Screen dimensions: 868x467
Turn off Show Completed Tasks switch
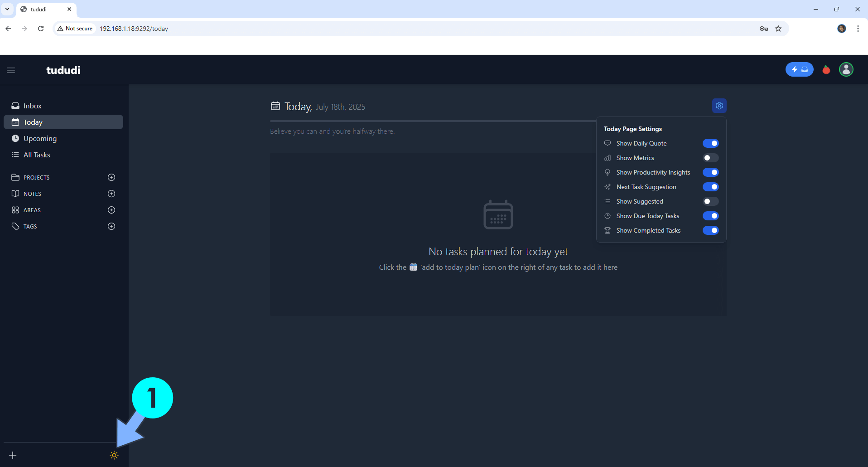[x=711, y=230]
